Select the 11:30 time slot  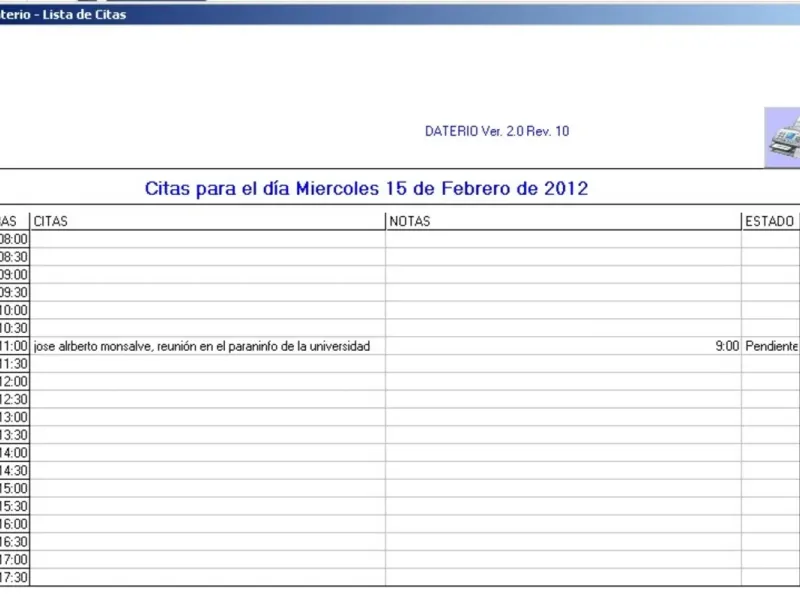point(14,364)
